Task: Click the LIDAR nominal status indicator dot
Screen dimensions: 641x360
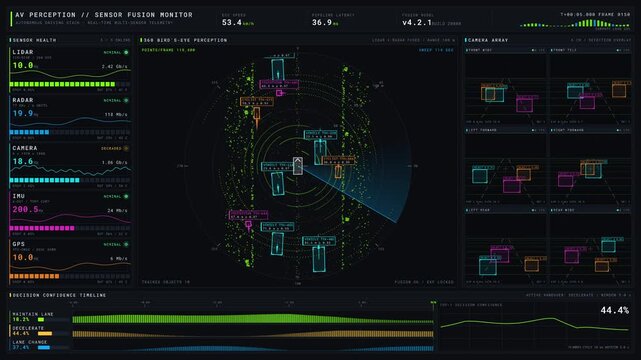Action: point(126,52)
